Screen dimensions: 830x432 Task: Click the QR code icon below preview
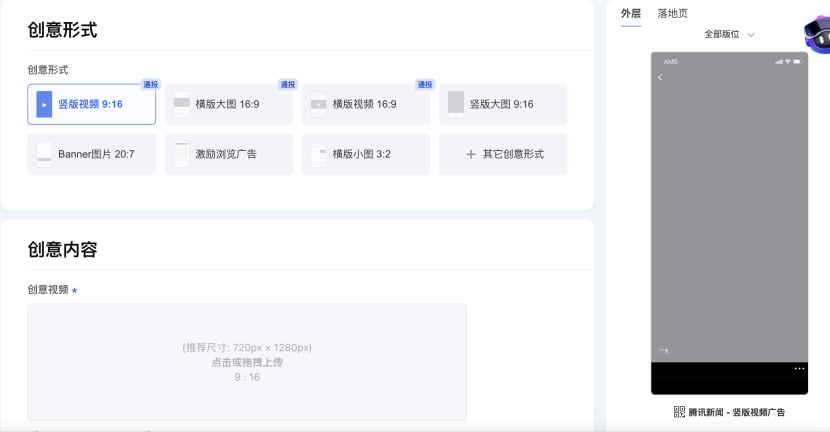coord(679,412)
